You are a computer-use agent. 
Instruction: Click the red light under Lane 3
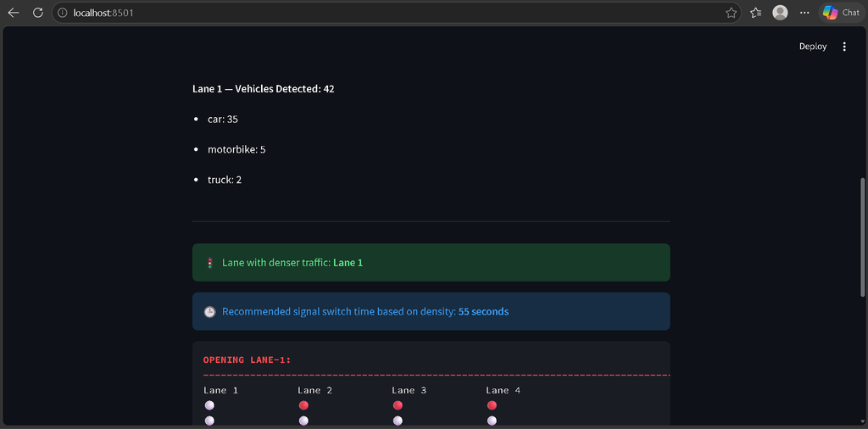[x=398, y=405]
